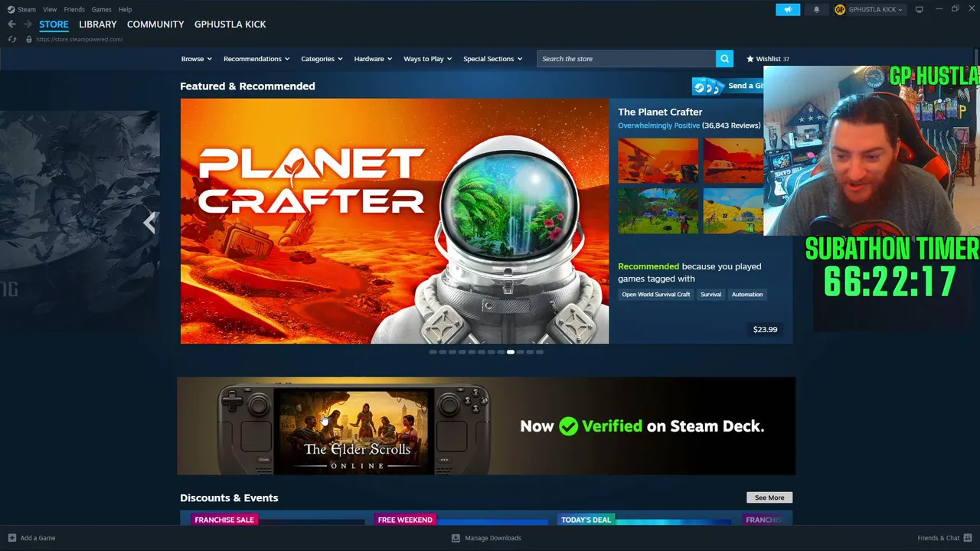Viewport: 980px width, 551px height.
Task: Click the Manage Downloads icon
Action: (456, 538)
